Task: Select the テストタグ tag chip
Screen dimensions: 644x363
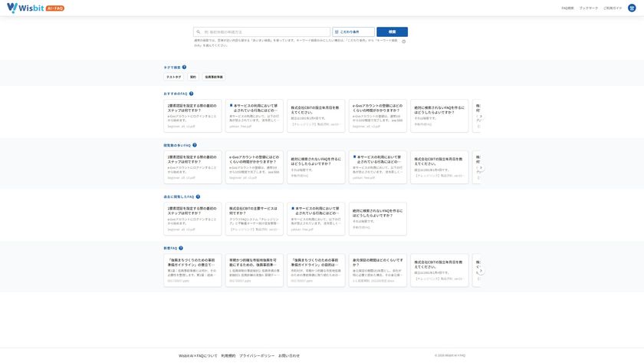Action: (x=174, y=77)
